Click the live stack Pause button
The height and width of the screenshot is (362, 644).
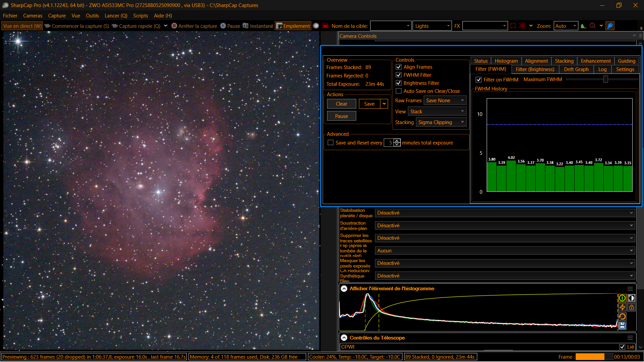pyautogui.click(x=341, y=116)
